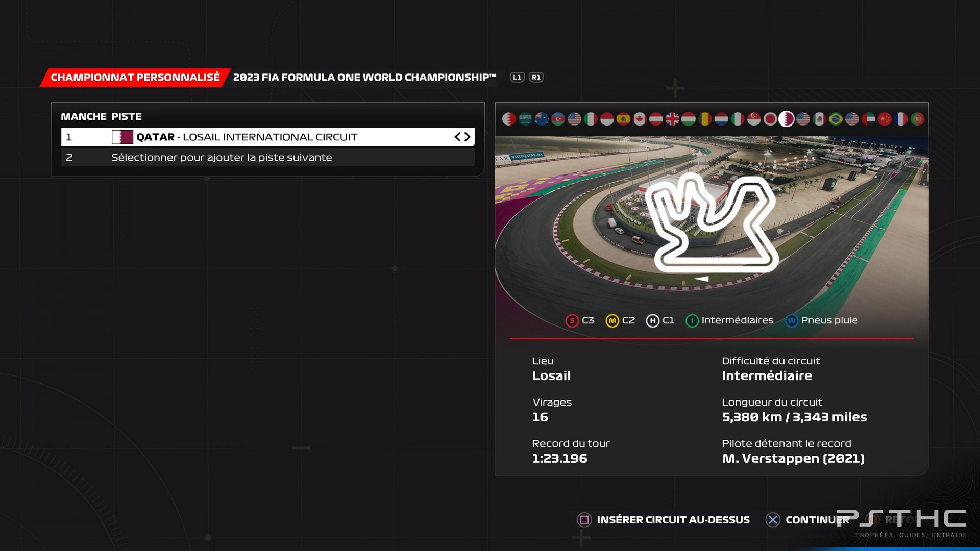Select the Canada flag icon
This screenshot has height=551, width=980.
640,119
